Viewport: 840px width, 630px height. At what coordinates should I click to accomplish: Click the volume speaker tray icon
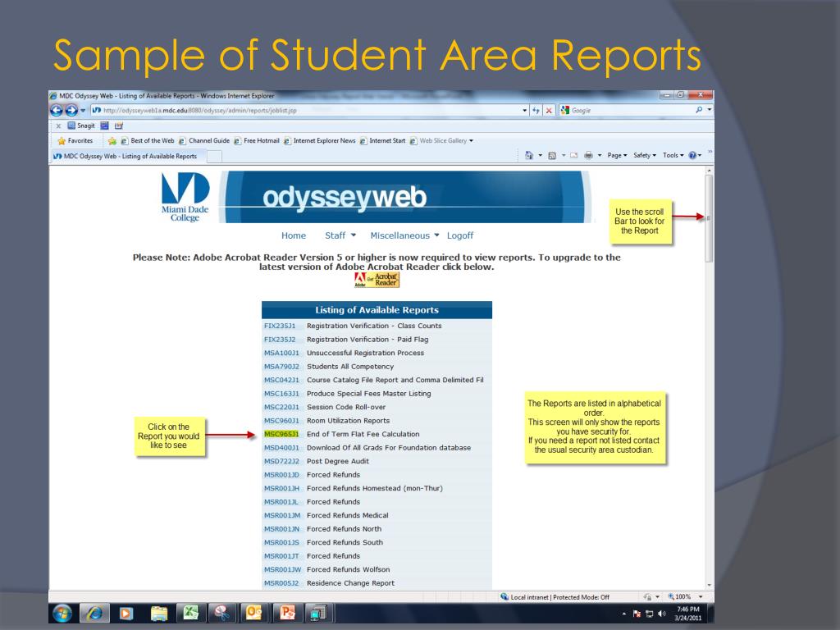[x=662, y=614]
